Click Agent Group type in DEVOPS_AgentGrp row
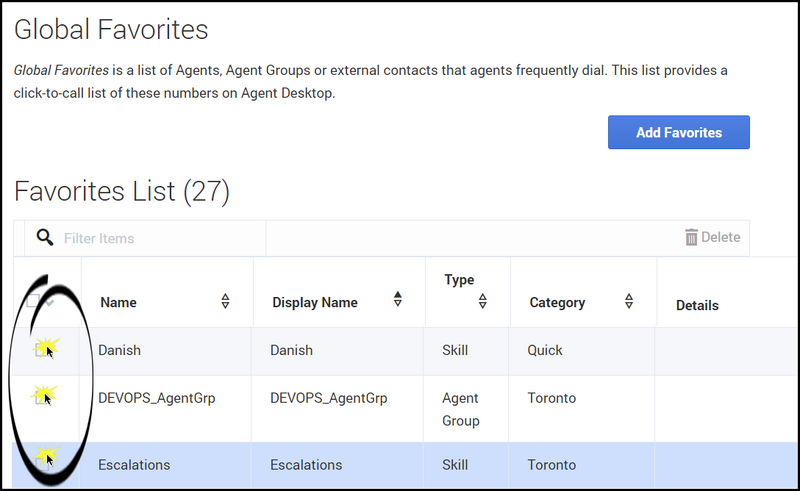This screenshot has height=491, width=800. tap(460, 408)
